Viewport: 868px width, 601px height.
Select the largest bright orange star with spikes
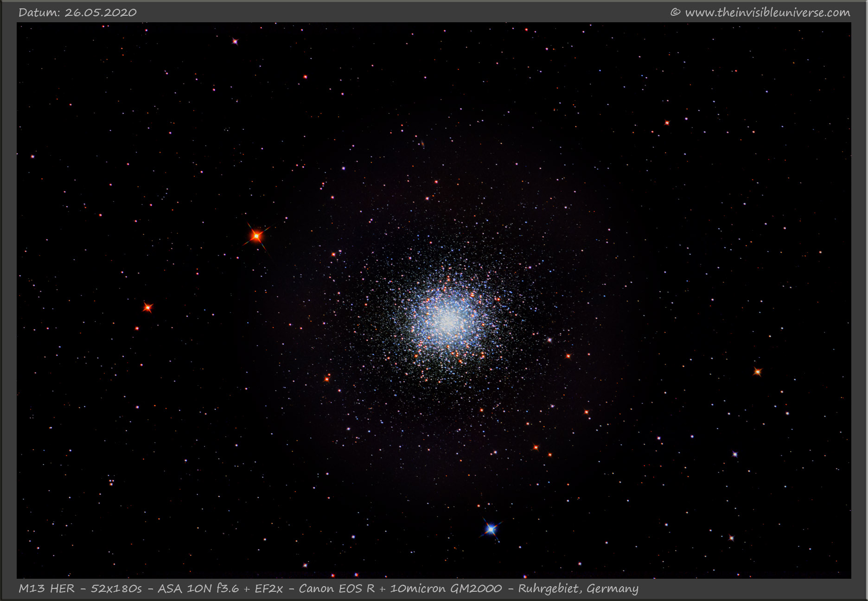[256, 237]
